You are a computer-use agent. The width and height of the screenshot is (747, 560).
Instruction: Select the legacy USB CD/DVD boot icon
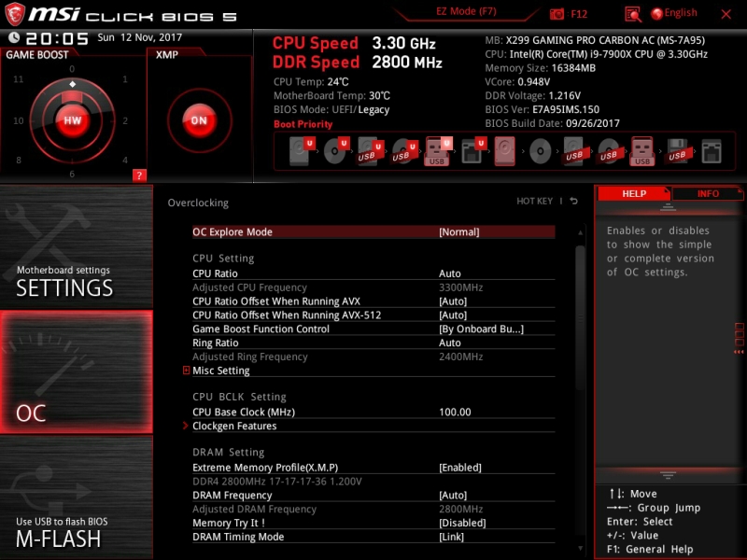tap(609, 151)
